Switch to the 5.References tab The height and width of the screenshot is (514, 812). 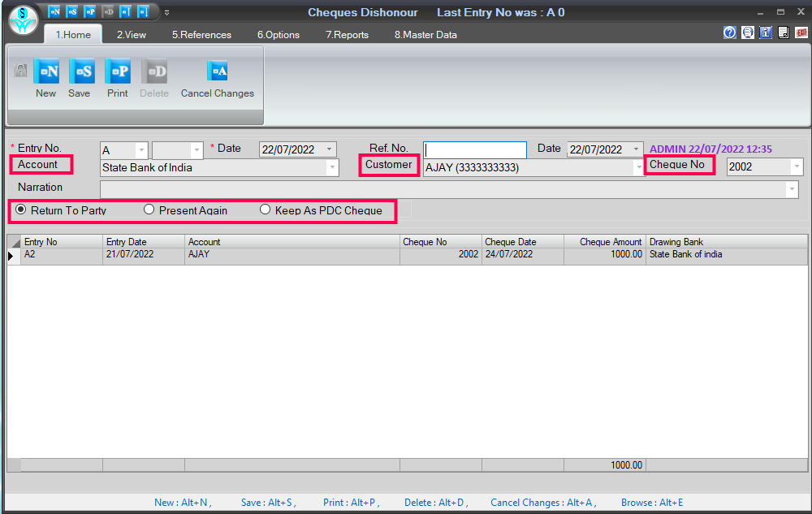(201, 35)
